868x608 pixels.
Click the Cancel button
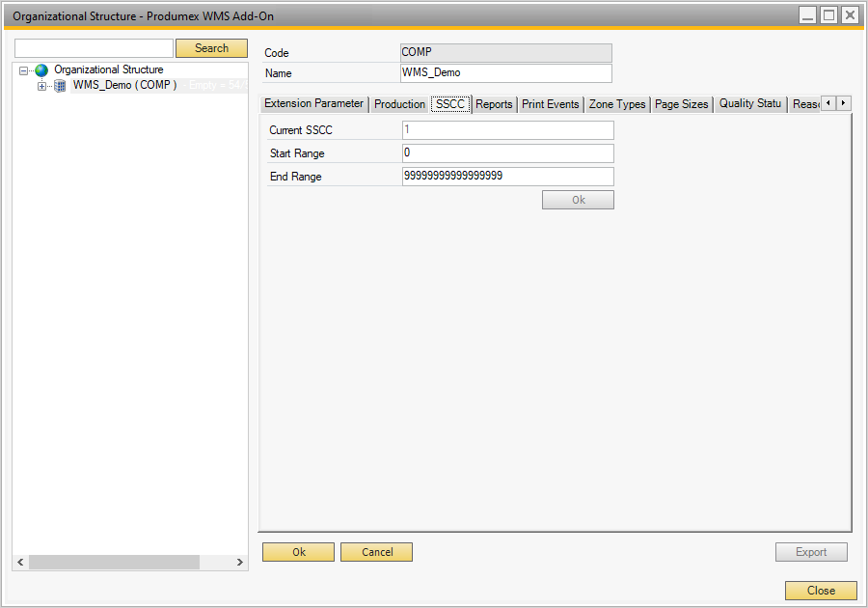point(376,552)
